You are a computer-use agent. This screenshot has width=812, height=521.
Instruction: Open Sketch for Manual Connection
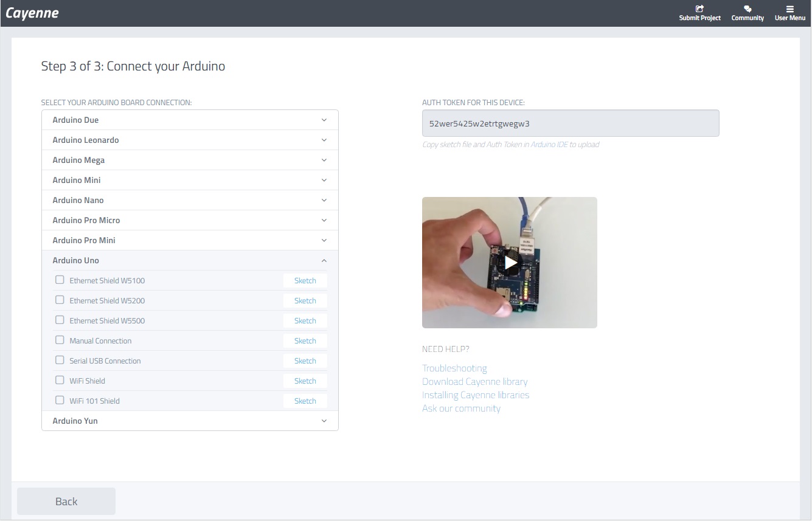(305, 340)
